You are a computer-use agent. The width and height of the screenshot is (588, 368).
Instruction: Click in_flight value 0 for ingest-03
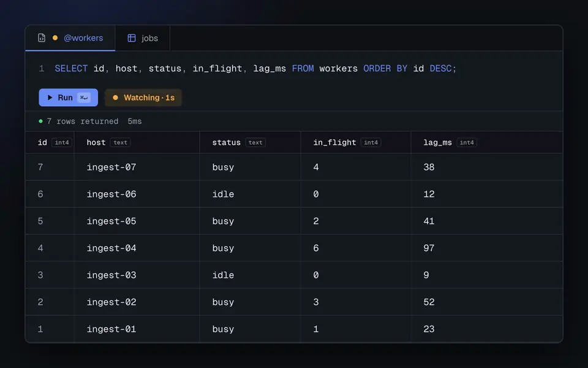316,275
